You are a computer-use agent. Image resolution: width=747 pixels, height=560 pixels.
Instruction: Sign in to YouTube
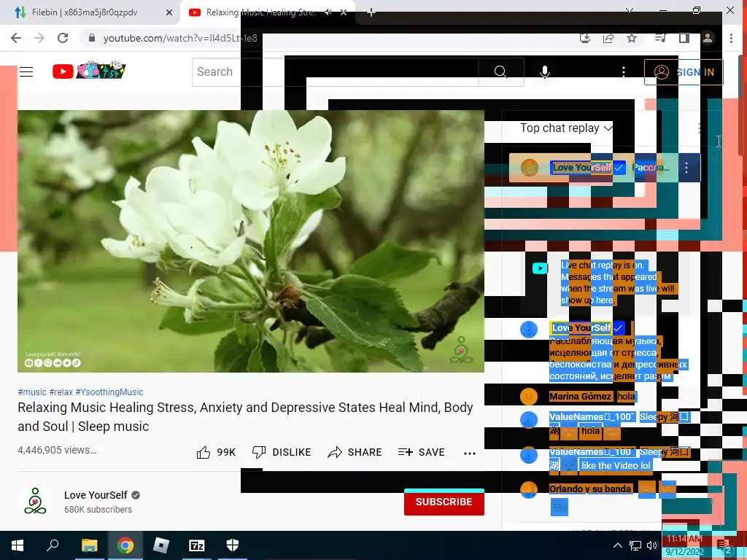click(x=684, y=72)
